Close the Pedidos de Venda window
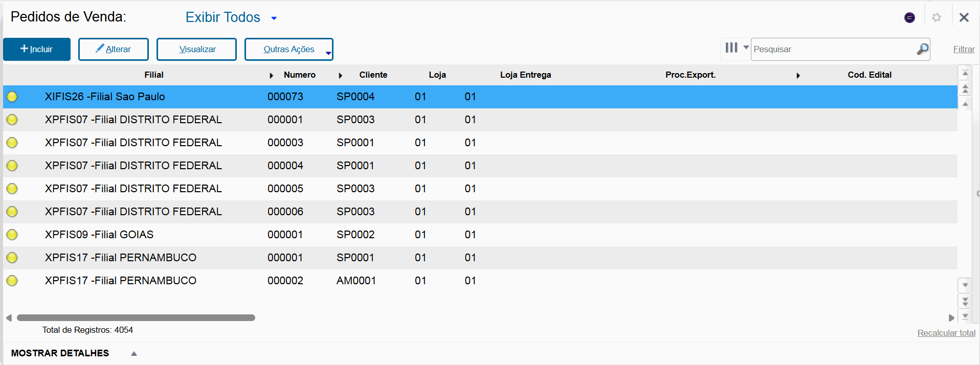This screenshot has height=365, width=980. coord(964,17)
